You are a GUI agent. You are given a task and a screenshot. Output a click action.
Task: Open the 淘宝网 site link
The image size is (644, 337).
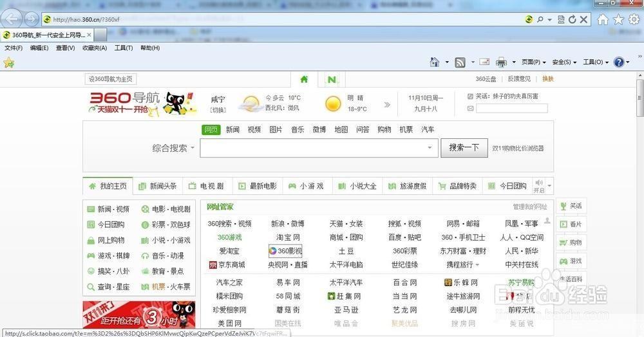tap(288, 237)
